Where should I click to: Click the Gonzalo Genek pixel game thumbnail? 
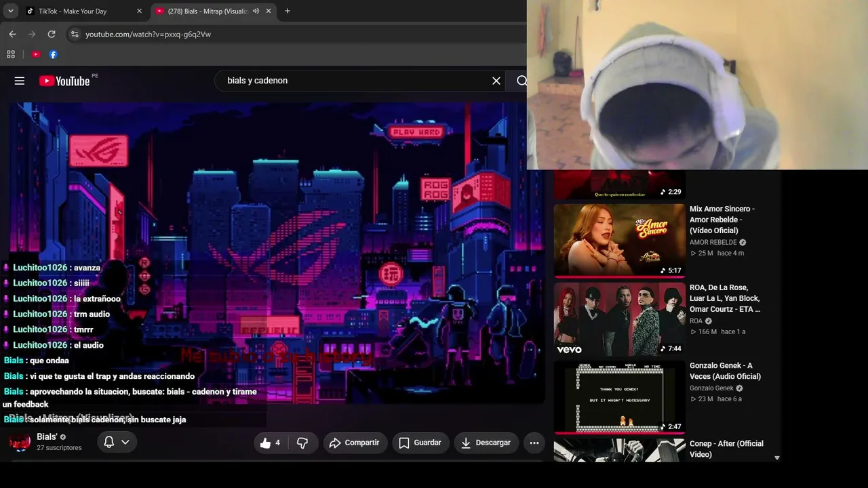(x=620, y=397)
